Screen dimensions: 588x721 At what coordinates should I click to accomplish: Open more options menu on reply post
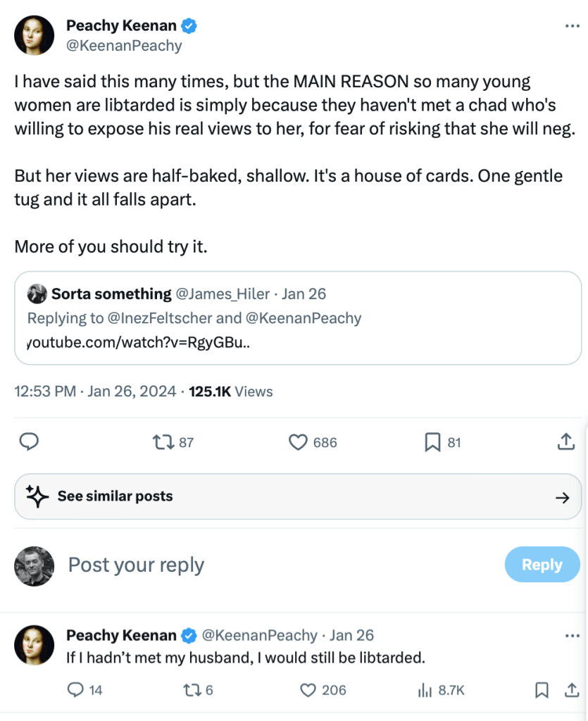pos(573,635)
